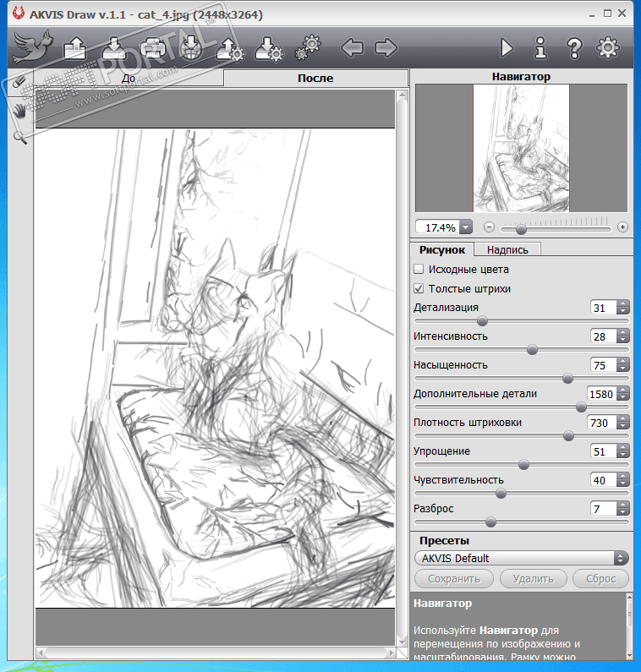Click the Насыщенность value field 75
This screenshot has height=672, width=641.
click(604, 365)
